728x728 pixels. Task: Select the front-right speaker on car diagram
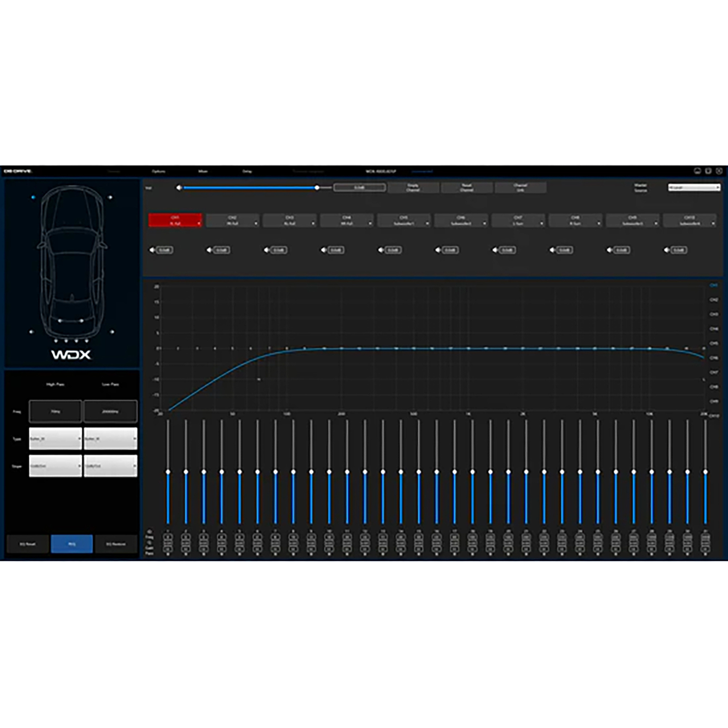[x=110, y=198]
